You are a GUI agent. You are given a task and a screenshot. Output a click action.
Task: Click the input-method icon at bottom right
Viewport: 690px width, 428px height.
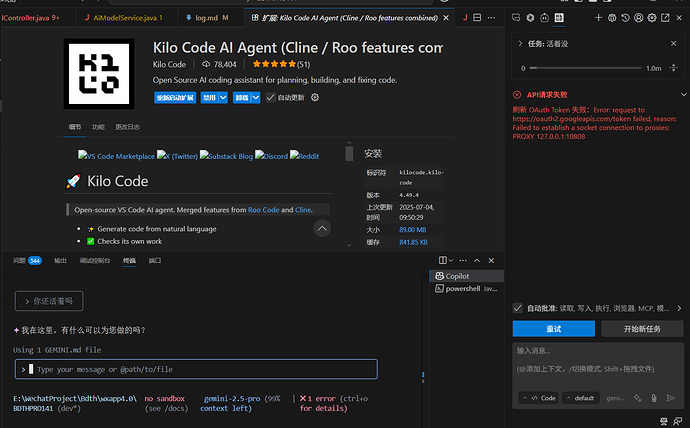(x=664, y=422)
